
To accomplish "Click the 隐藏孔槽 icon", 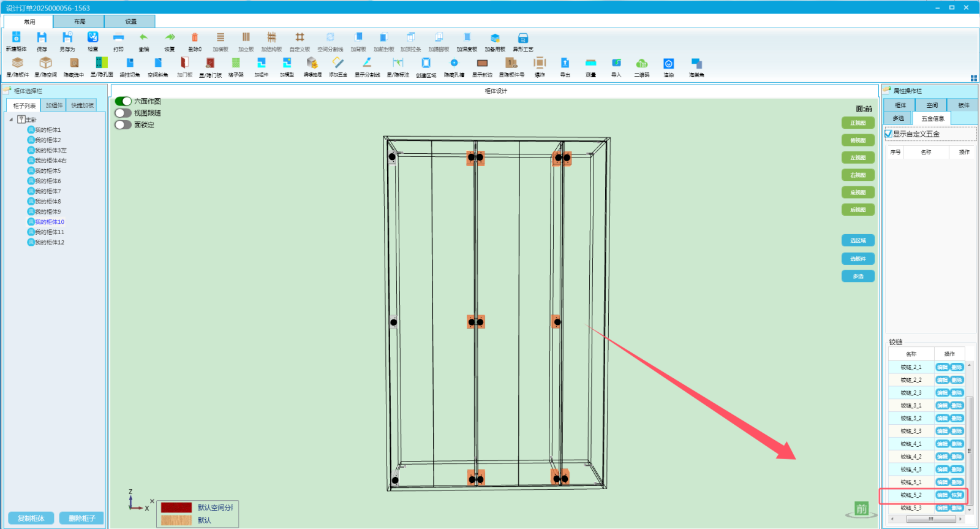I will 454,63.
